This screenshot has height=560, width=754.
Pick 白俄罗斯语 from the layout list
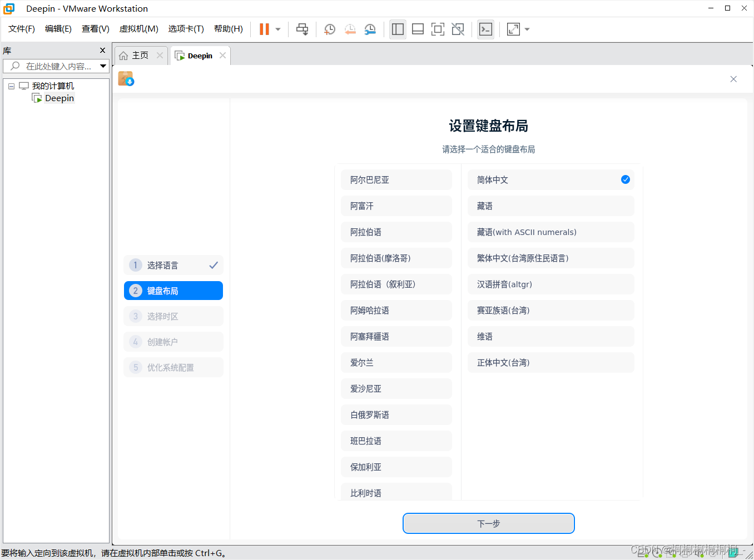(396, 414)
